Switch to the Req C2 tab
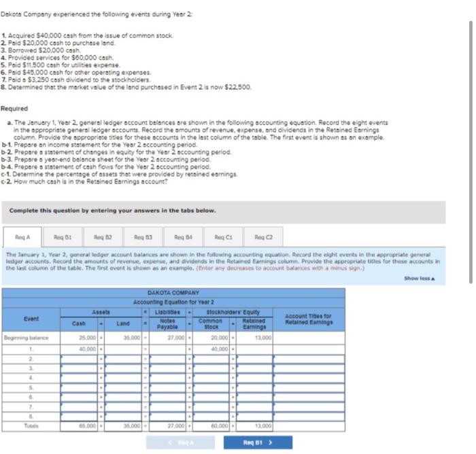Screen dimensions: 476x454 [264, 237]
